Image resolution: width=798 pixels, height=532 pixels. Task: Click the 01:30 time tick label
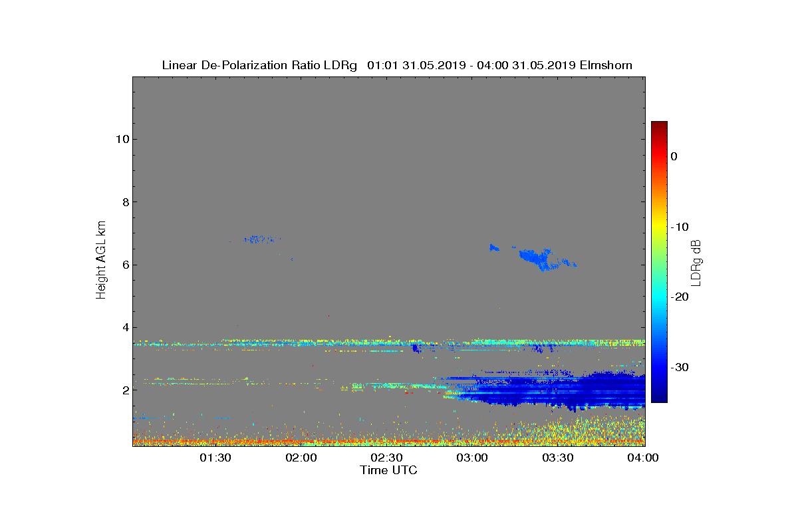pos(215,458)
